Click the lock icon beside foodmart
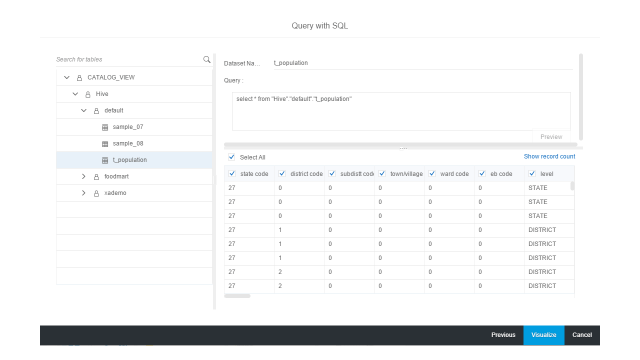 click(x=96, y=177)
